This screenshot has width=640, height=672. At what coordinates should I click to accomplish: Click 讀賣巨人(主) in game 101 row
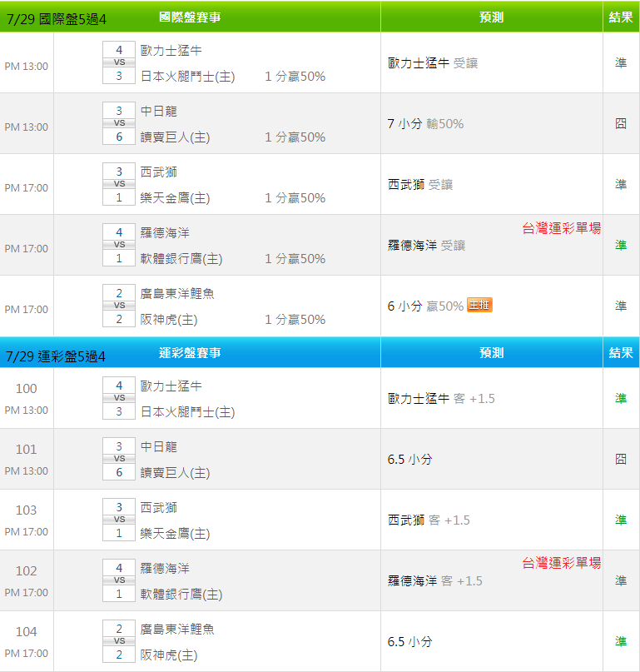click(176, 473)
